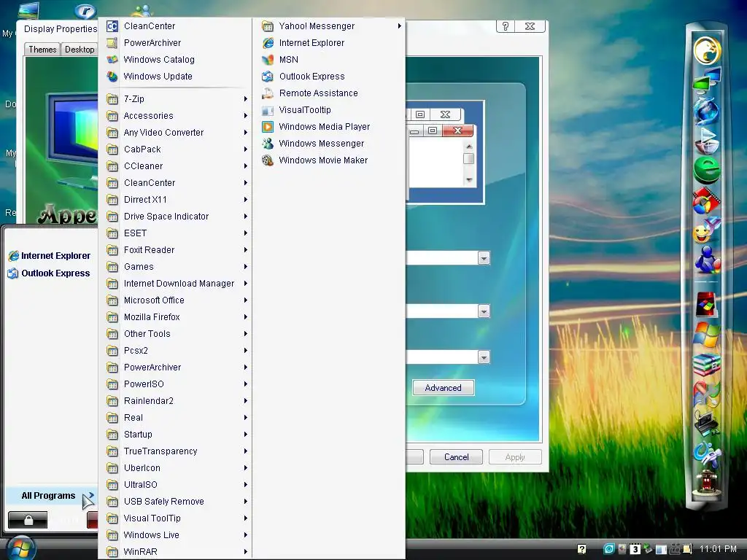Open third dropdown above Advanced button

[484, 357]
